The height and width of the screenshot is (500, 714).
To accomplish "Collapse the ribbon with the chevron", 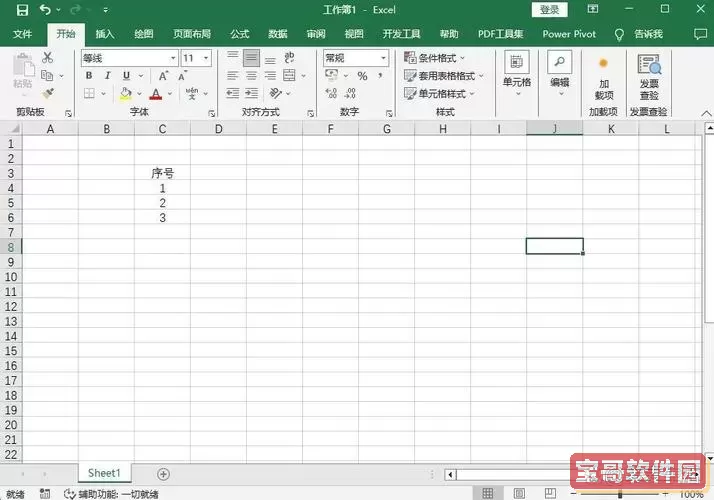I will 706,113.
